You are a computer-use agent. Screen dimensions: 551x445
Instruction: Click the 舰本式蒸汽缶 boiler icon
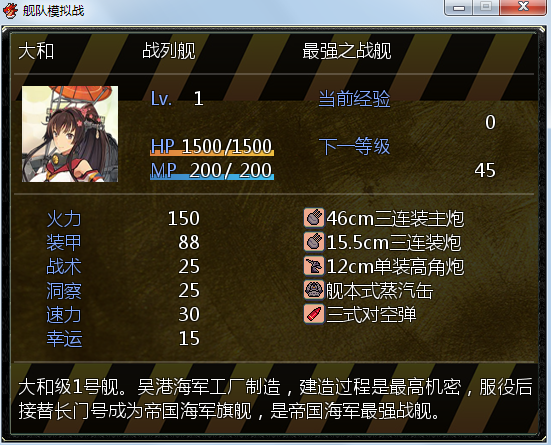[x=314, y=290]
